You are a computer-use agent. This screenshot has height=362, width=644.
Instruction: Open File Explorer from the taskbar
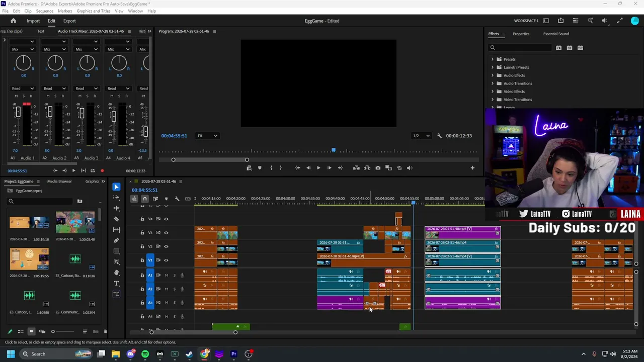pos(116,354)
